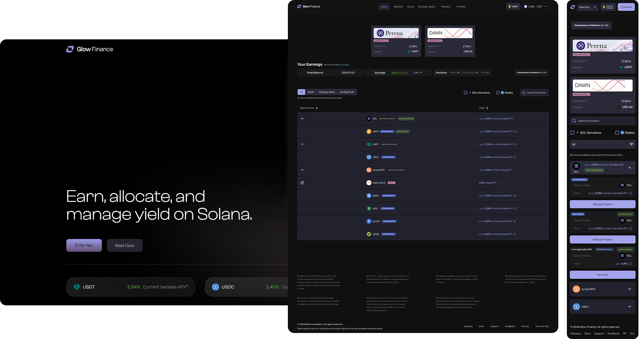Image resolution: width=644 pixels, height=339 pixels.
Task: Open the Markets tab in desktop nav
Action: pos(398,7)
